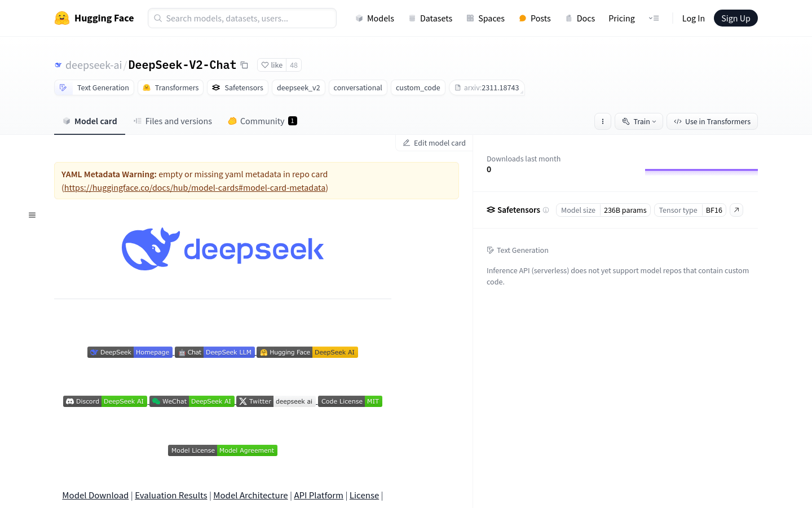Click the Safetensors tag
This screenshot has width=812, height=508.
[x=237, y=87]
